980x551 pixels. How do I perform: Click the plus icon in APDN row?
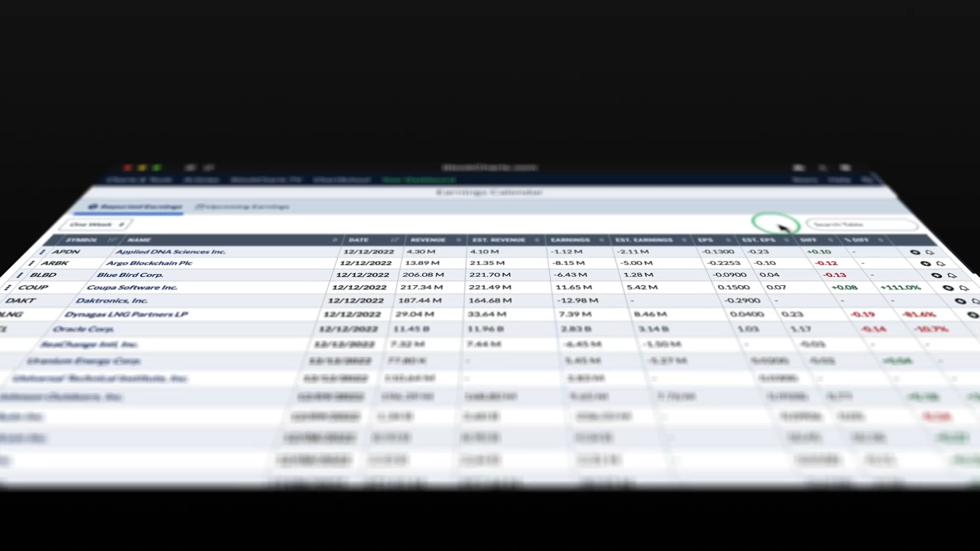click(x=915, y=252)
